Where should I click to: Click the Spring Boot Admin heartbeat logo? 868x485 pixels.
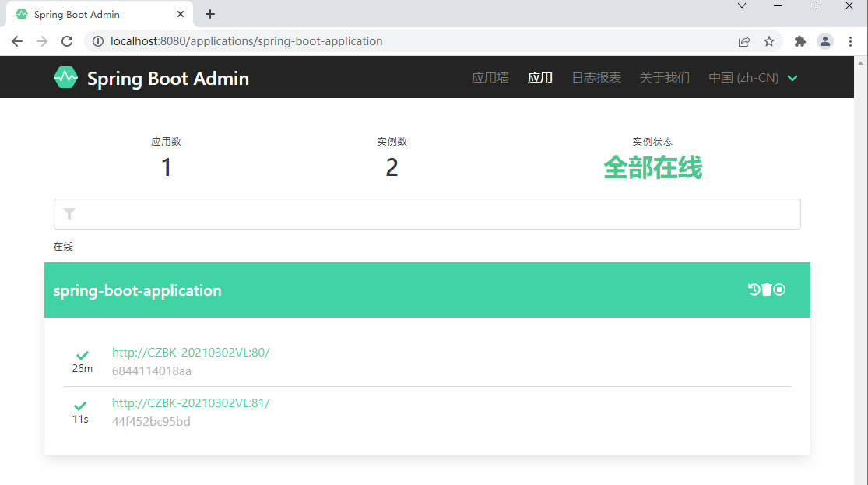coord(66,78)
